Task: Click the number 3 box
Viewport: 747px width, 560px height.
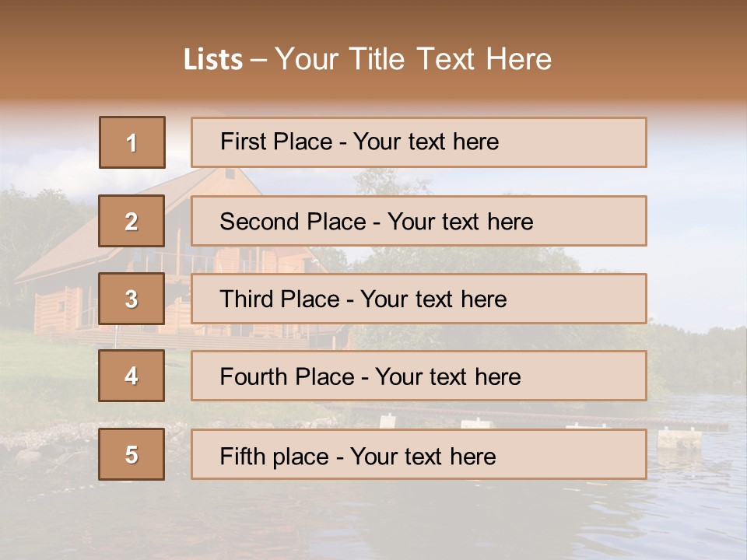Action: pos(132,299)
